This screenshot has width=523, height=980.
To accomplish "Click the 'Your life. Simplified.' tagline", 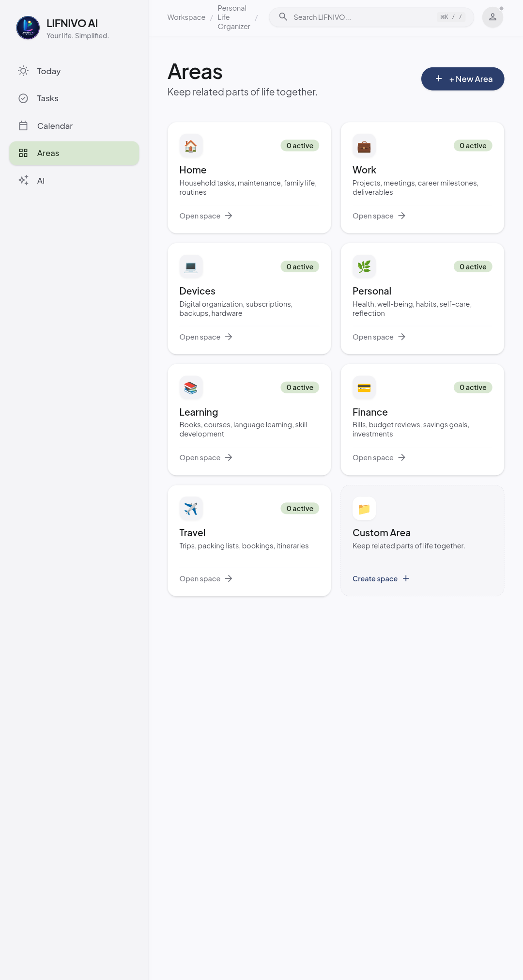I will (77, 36).
